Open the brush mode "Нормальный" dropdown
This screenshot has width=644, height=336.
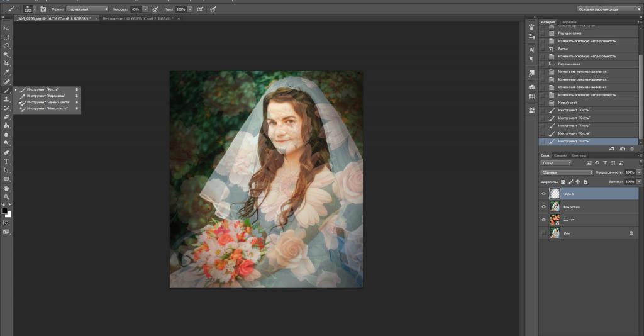coord(87,9)
